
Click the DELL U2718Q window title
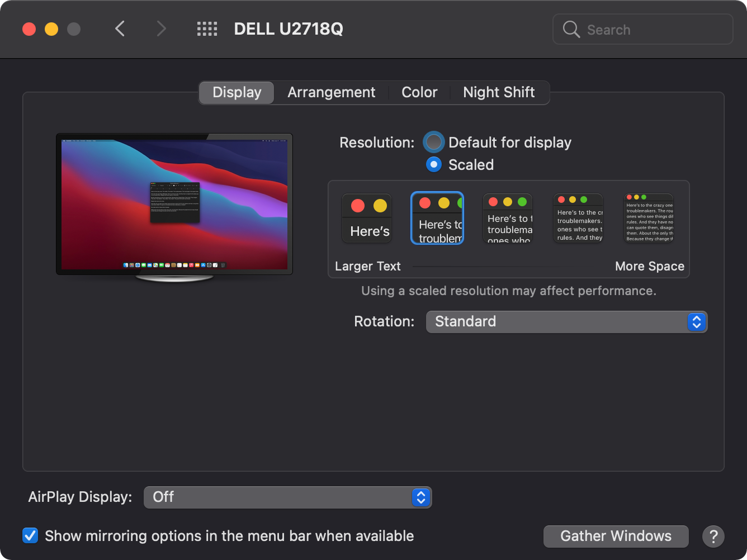(289, 29)
